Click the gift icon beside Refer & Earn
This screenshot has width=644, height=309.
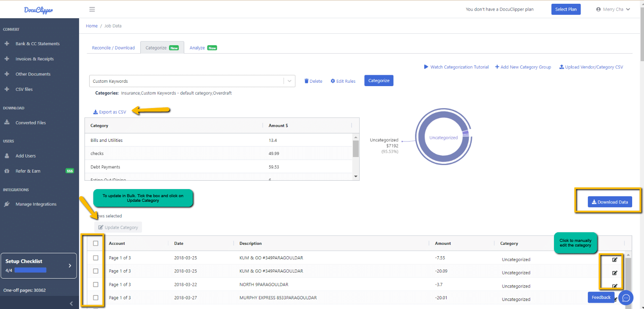[7, 171]
